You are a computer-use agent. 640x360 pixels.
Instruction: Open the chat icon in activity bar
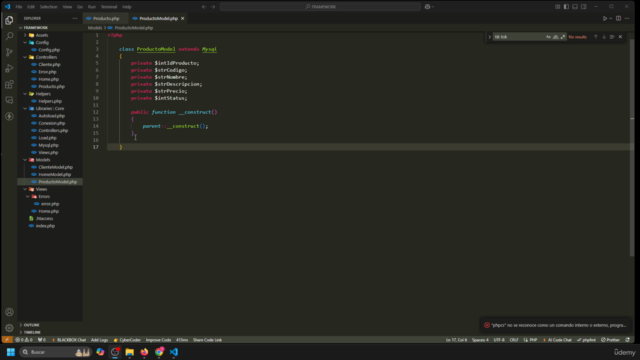pos(9,100)
